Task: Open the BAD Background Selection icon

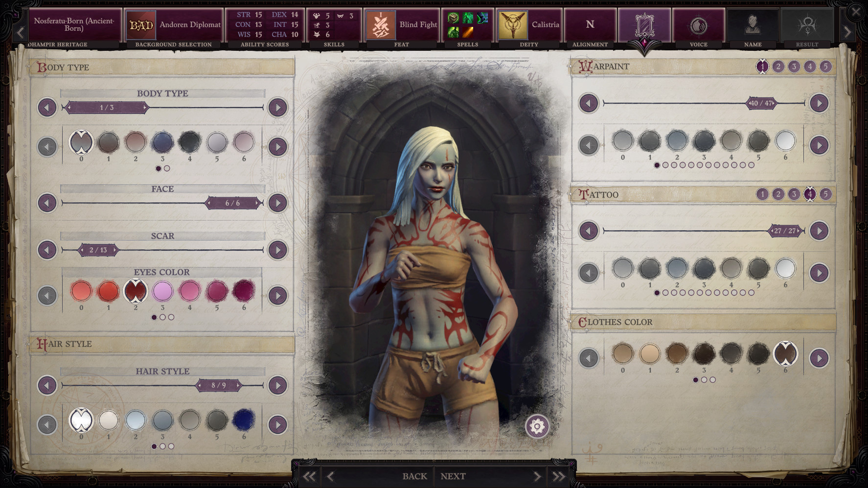Action: click(x=141, y=24)
